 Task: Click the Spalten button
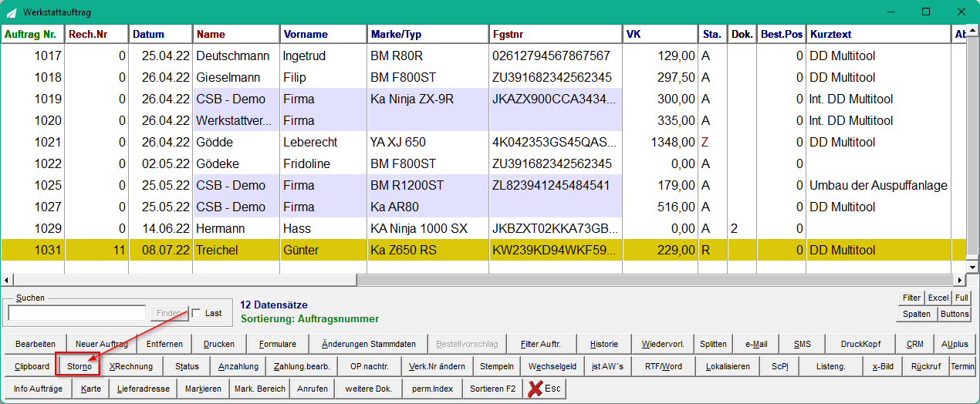tap(917, 314)
